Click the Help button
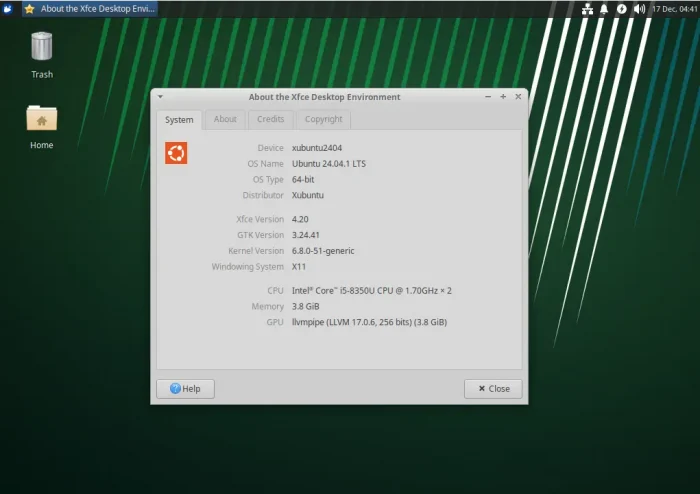Screen dimensions: 700x494 coord(185,389)
